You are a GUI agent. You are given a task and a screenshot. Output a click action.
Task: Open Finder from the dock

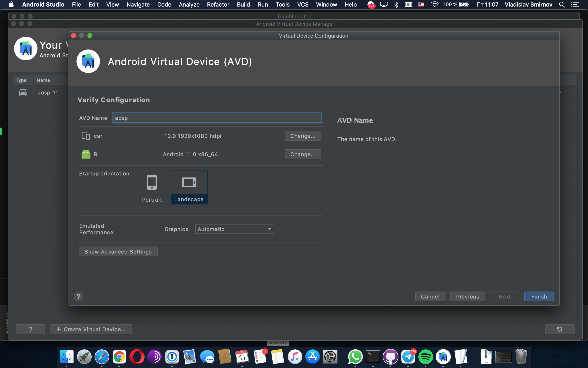tap(67, 357)
